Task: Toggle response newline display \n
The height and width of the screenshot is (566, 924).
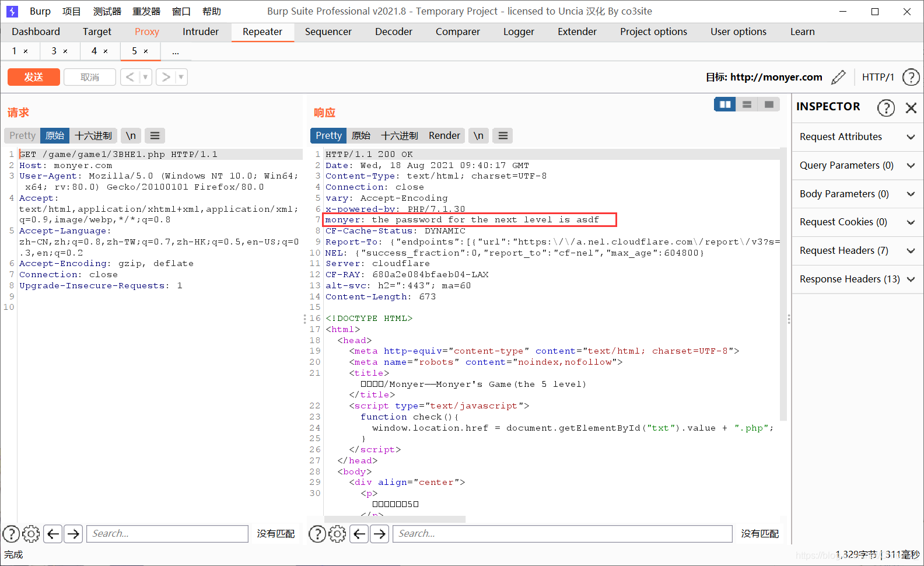Action: [x=478, y=135]
